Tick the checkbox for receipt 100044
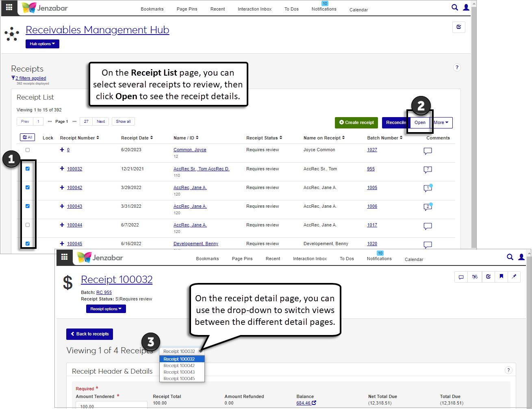This screenshot has width=532, height=409. [28, 225]
